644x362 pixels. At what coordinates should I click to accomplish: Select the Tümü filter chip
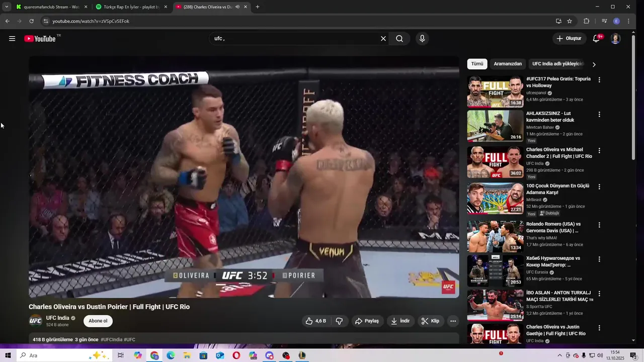click(477, 64)
